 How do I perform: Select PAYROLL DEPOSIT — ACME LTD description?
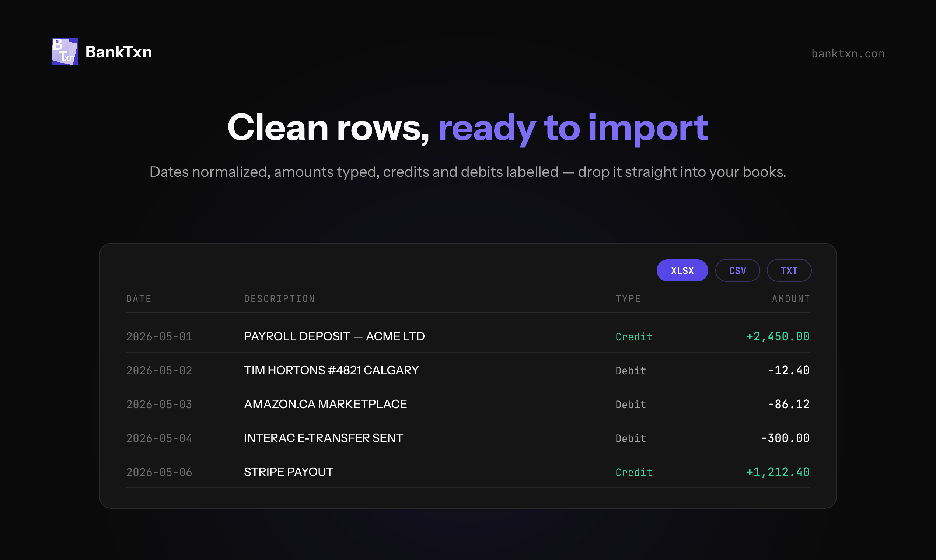334,336
